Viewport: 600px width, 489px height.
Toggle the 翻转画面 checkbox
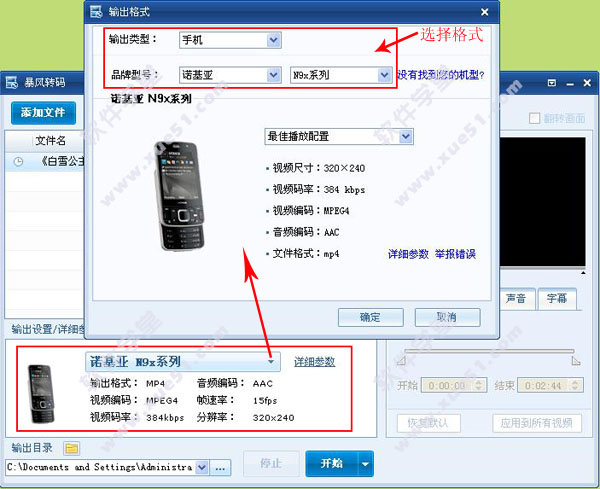534,118
